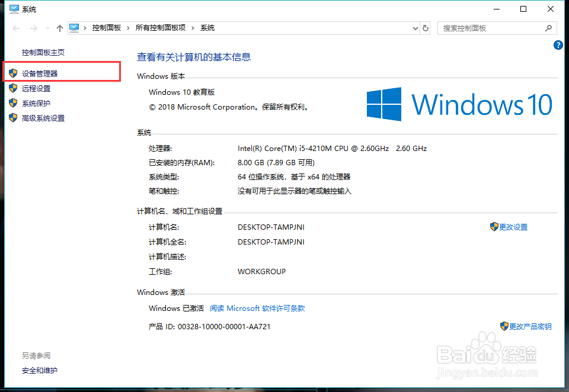Open 系统保护 link
The width and height of the screenshot is (569, 392).
(36, 104)
